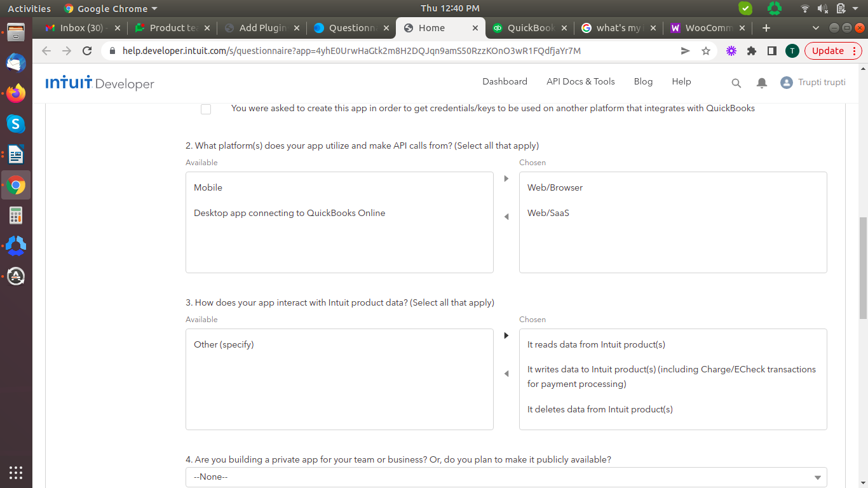This screenshot has height=488, width=868.
Task: Move platform option to Chosen with right arrow
Action: tap(506, 179)
